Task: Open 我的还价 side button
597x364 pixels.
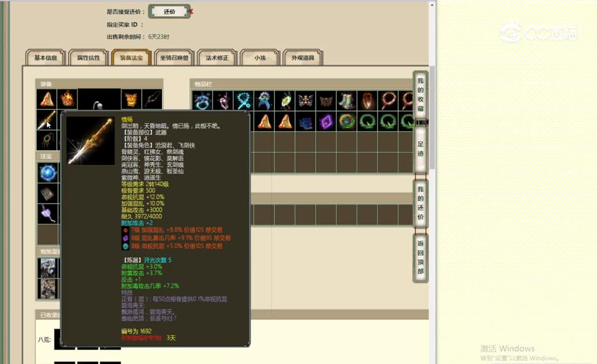Action: click(420, 203)
